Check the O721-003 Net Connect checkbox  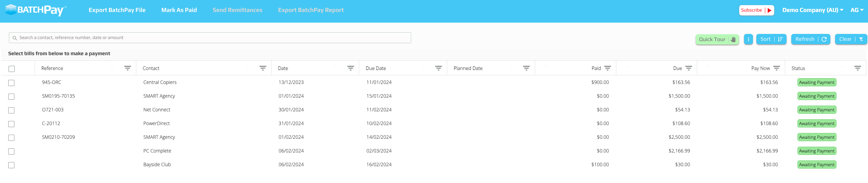coord(11,110)
